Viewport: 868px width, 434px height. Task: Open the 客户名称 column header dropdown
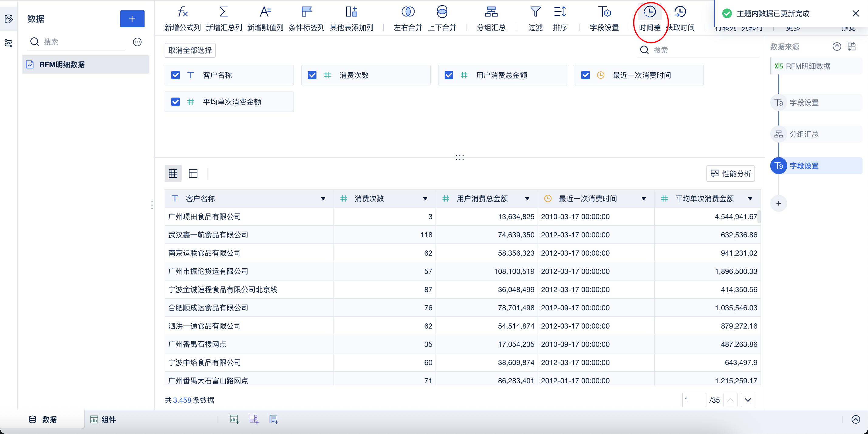(x=323, y=199)
